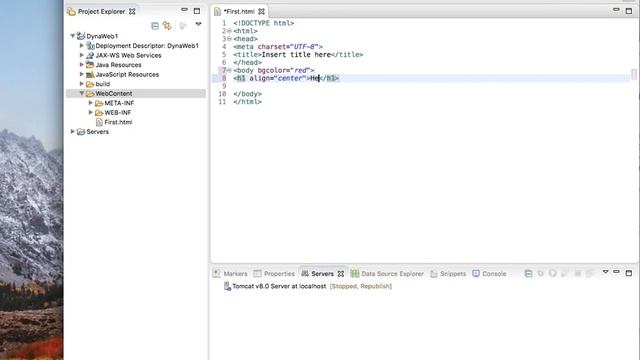The height and width of the screenshot is (360, 640).
Task: Click the WEB-INF folder icon
Action: (99, 113)
